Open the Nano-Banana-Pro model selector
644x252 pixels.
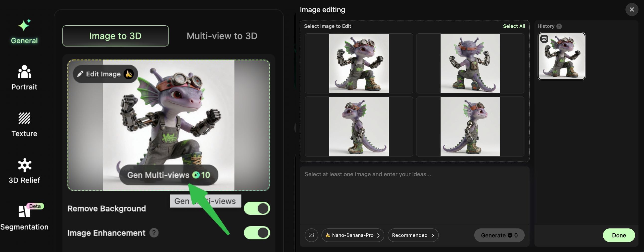click(x=352, y=235)
